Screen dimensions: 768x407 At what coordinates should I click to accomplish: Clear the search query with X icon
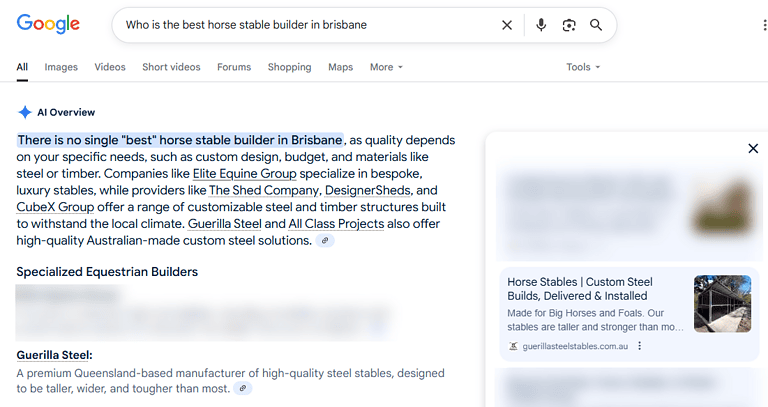coord(507,25)
